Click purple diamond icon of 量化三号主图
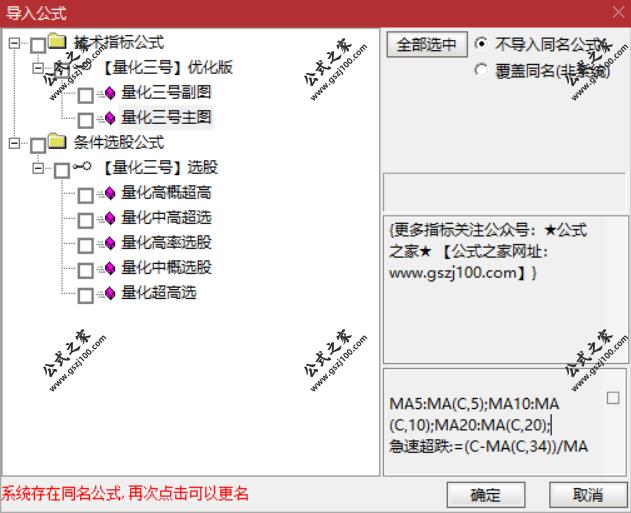The height and width of the screenshot is (513, 631). (110, 118)
